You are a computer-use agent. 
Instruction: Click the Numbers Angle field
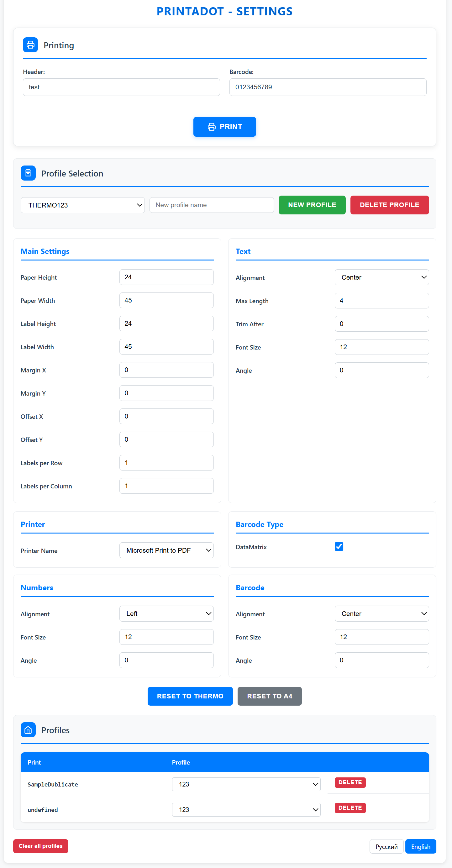166,660
